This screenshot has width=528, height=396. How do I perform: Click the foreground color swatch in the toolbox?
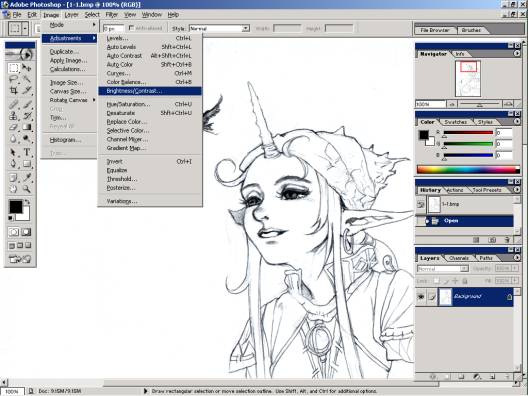(15, 206)
